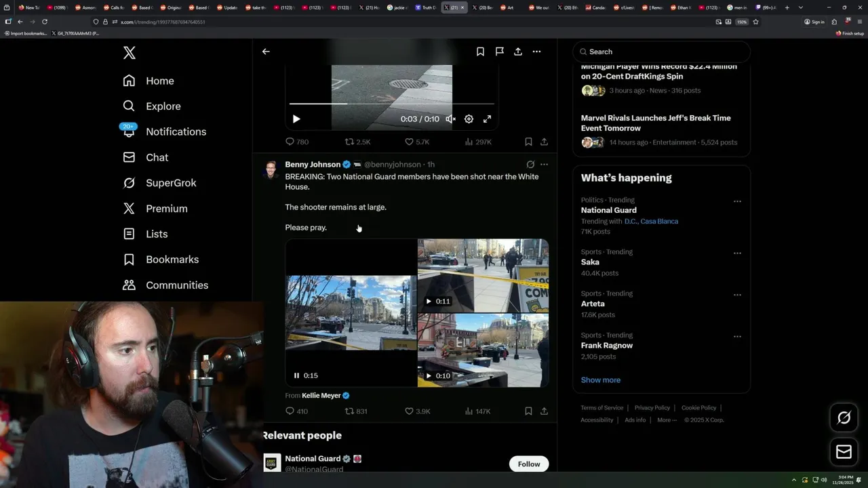Viewport: 868px width, 488px height.
Task: Pause the playing video at 0:15
Action: point(296,375)
